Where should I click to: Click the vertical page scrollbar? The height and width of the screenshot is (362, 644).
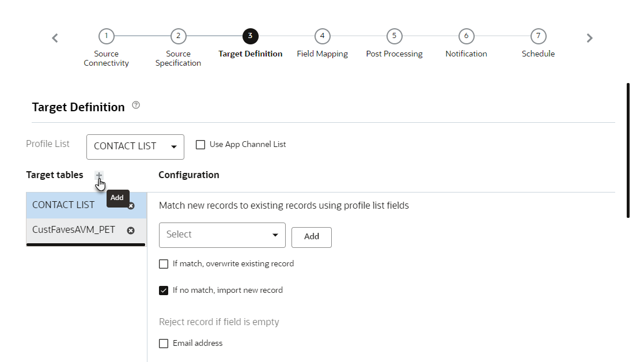628,150
